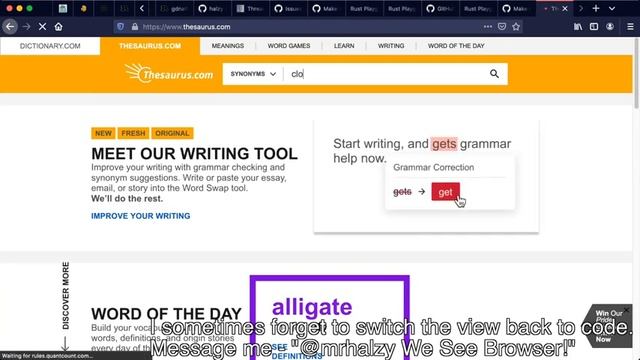Open the word alligate
Viewport: 640px width, 360px height.
[x=312, y=307]
